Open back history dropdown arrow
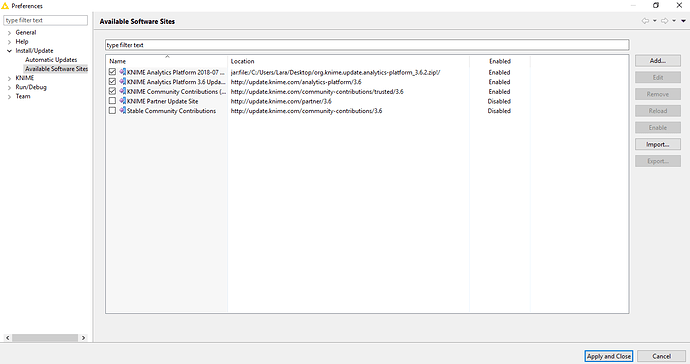 click(654, 21)
